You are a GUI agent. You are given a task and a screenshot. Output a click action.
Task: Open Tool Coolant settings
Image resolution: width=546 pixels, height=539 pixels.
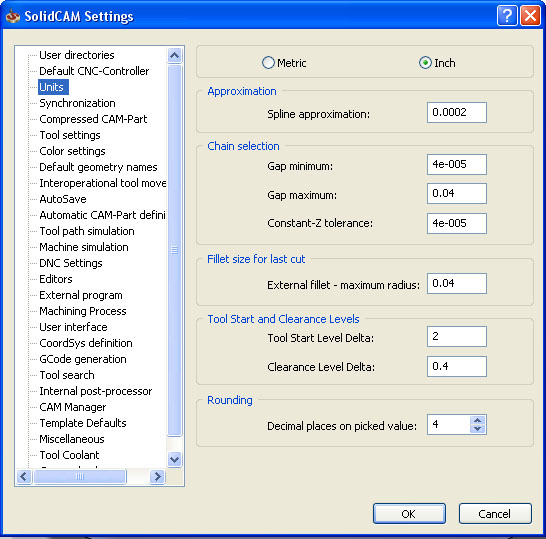pyautogui.click(x=69, y=455)
